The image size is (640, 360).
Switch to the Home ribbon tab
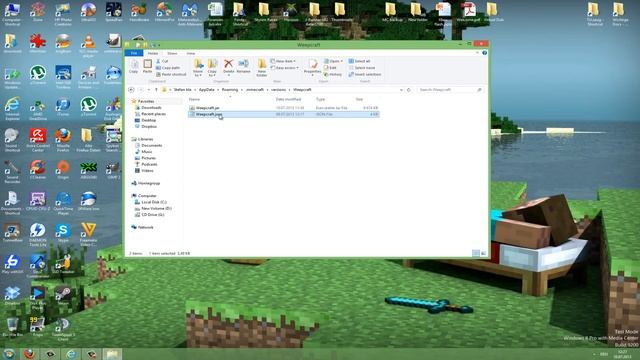pos(153,53)
